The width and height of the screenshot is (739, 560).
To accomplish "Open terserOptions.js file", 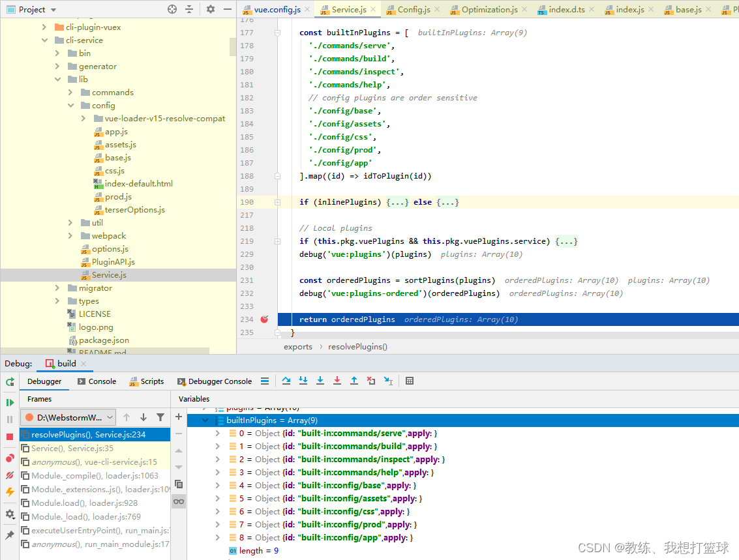I will [134, 209].
